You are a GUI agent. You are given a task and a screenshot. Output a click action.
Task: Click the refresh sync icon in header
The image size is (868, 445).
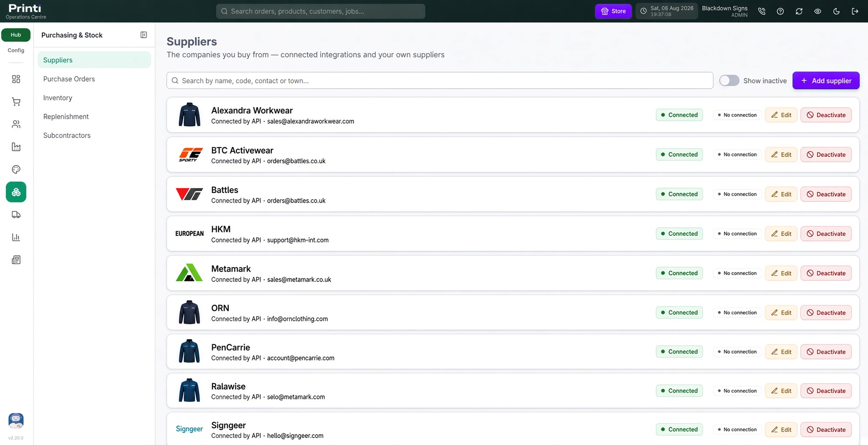click(x=799, y=11)
